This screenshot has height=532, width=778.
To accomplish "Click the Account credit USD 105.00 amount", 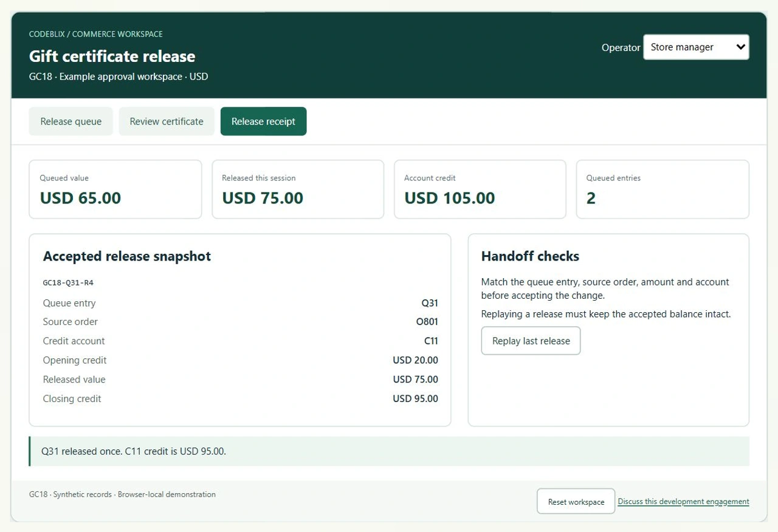I will (450, 198).
